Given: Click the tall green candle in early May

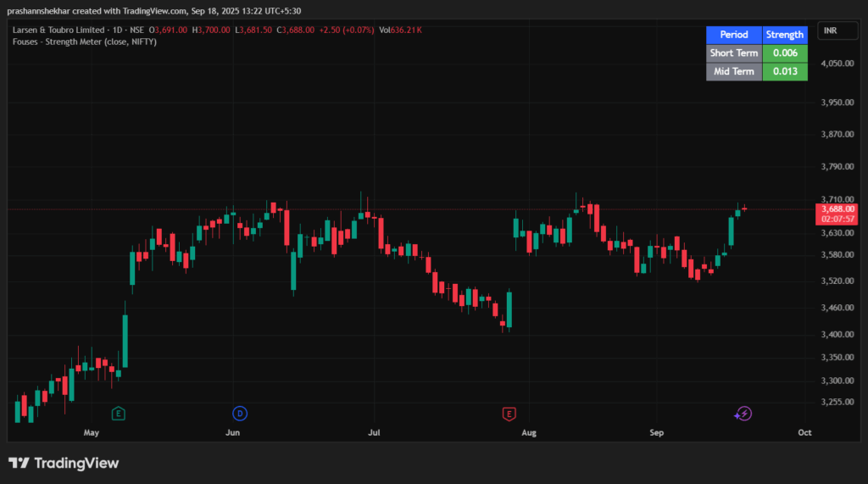Looking at the screenshot, I should 125,341.
